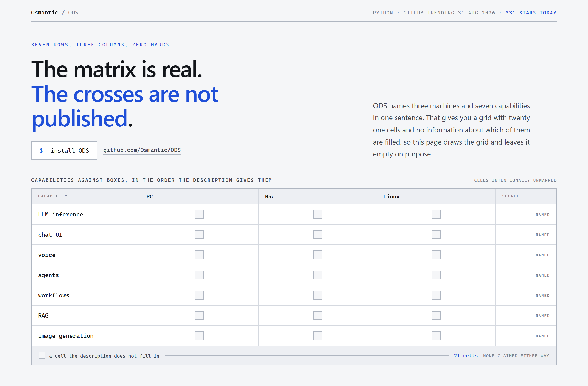
Task: Click the dollar prompt symbol
Action: click(41, 150)
